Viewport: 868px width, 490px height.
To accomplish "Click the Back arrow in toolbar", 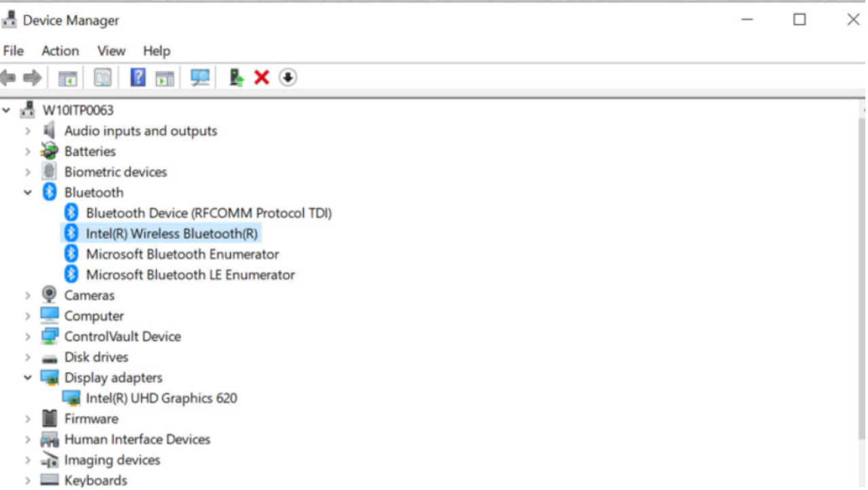I will click(x=9, y=78).
